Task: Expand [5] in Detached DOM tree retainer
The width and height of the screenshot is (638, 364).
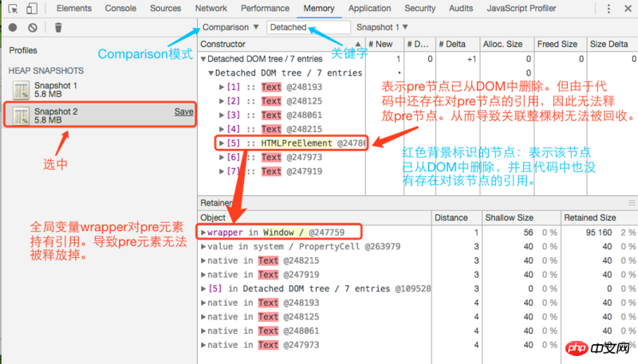Action: pyautogui.click(x=203, y=289)
